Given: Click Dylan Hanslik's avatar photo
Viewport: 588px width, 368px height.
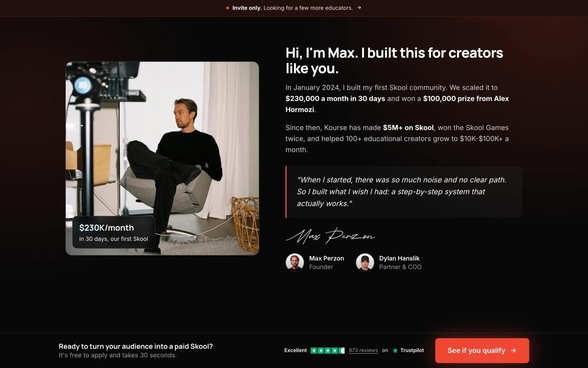Looking at the screenshot, I should click(365, 262).
